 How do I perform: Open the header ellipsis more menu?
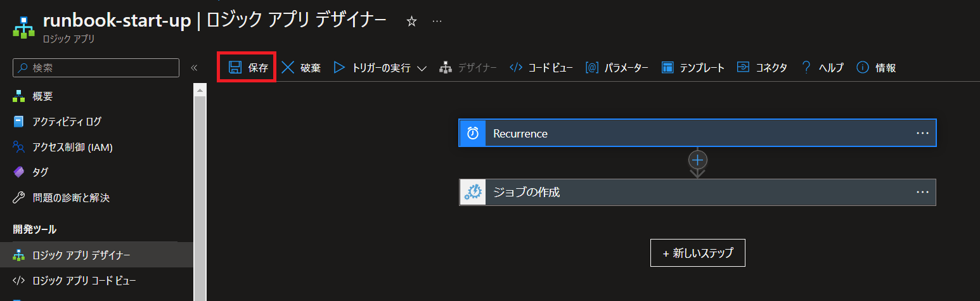[x=437, y=21]
